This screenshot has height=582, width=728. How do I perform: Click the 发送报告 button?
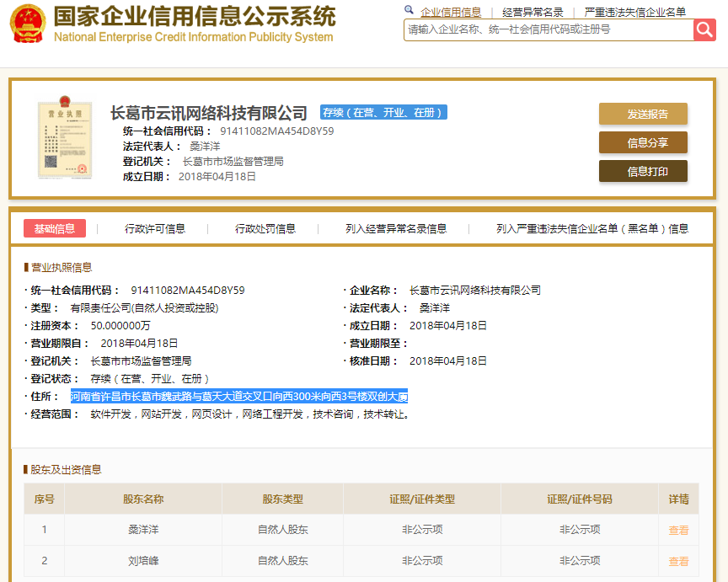[x=643, y=113]
